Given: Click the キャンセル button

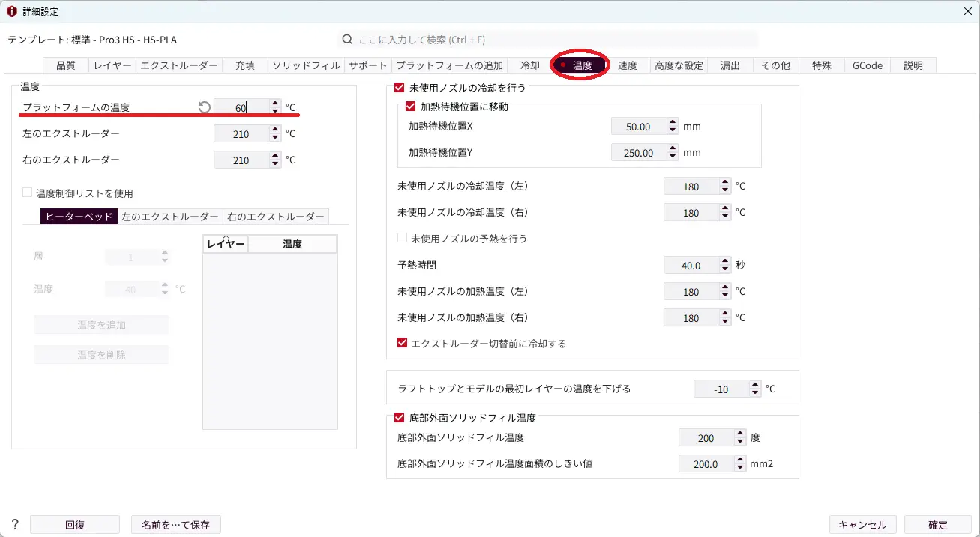Looking at the screenshot, I should click(x=862, y=525).
